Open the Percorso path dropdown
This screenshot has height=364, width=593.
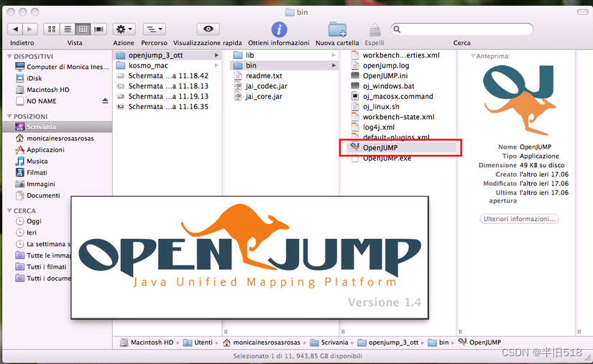(x=155, y=29)
